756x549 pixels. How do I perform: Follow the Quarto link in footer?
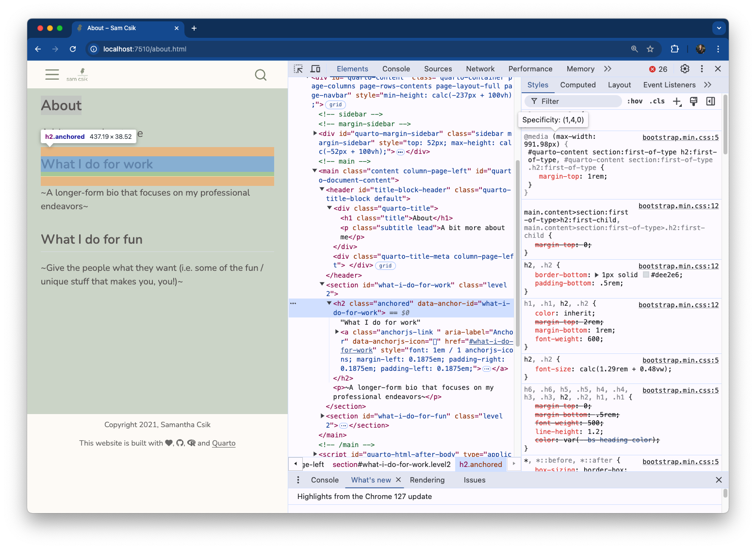(224, 443)
